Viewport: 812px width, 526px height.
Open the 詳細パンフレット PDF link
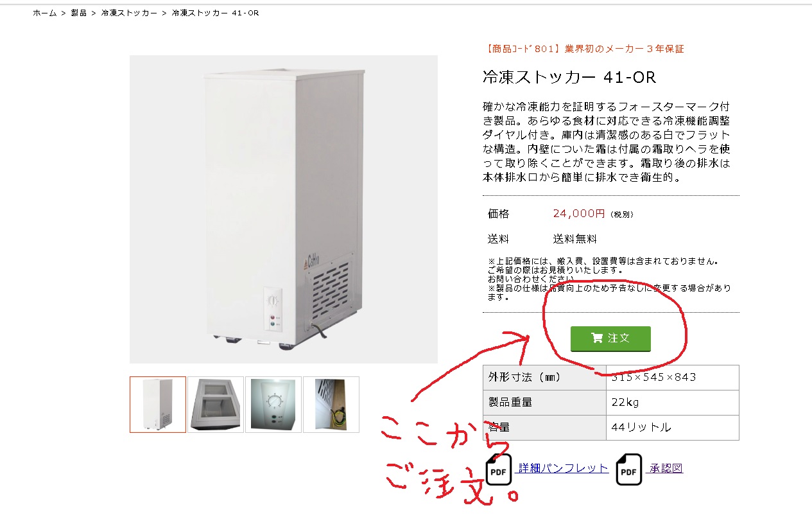pos(564,468)
